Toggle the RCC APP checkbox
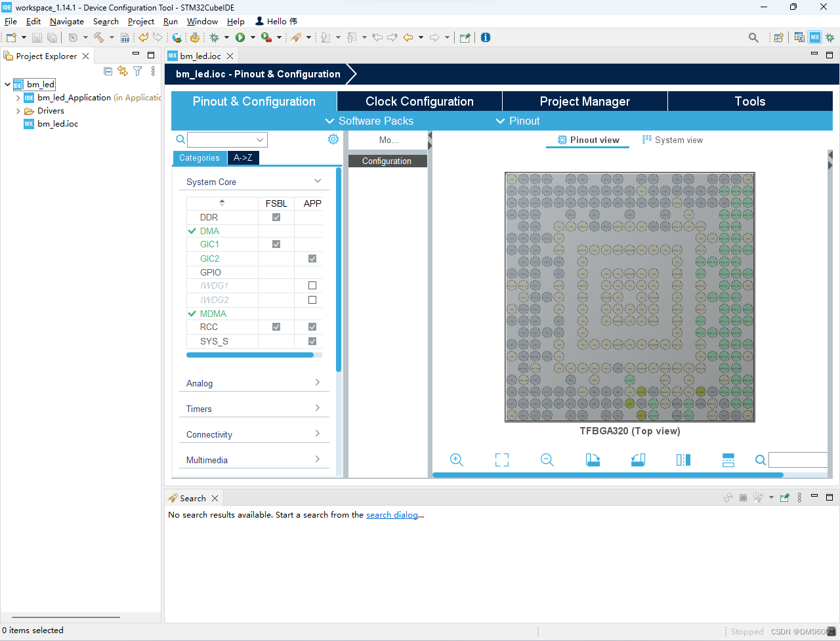The width and height of the screenshot is (840, 641). (x=312, y=327)
